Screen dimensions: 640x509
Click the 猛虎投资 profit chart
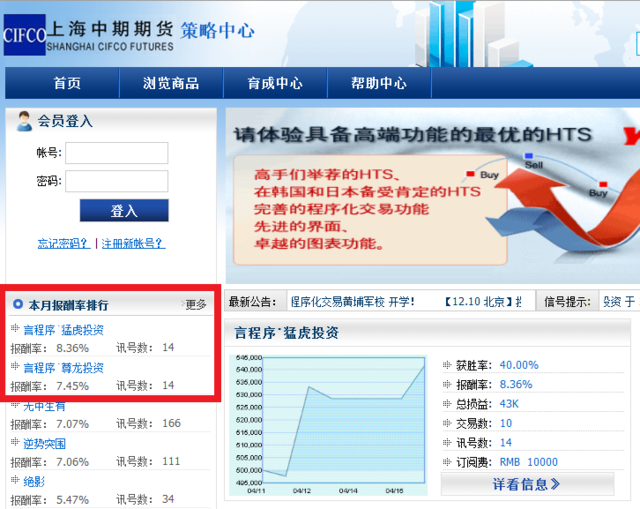pyautogui.click(x=328, y=425)
